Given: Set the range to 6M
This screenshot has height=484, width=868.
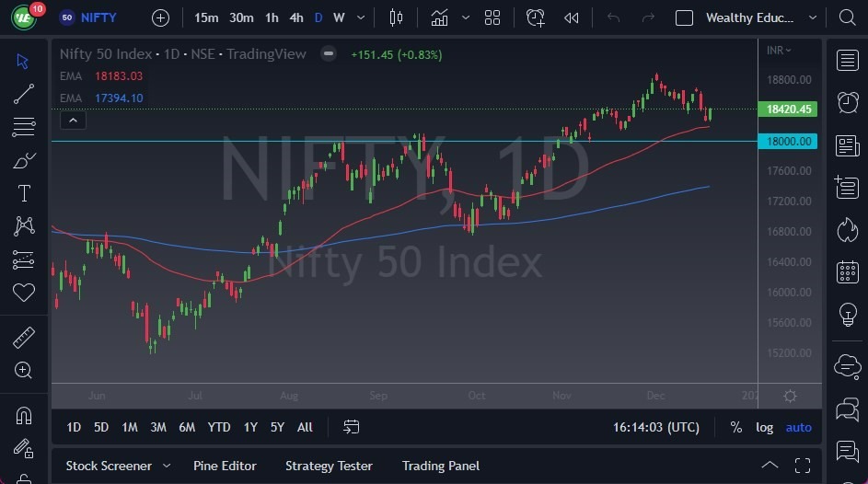Looking at the screenshot, I should (x=187, y=427).
